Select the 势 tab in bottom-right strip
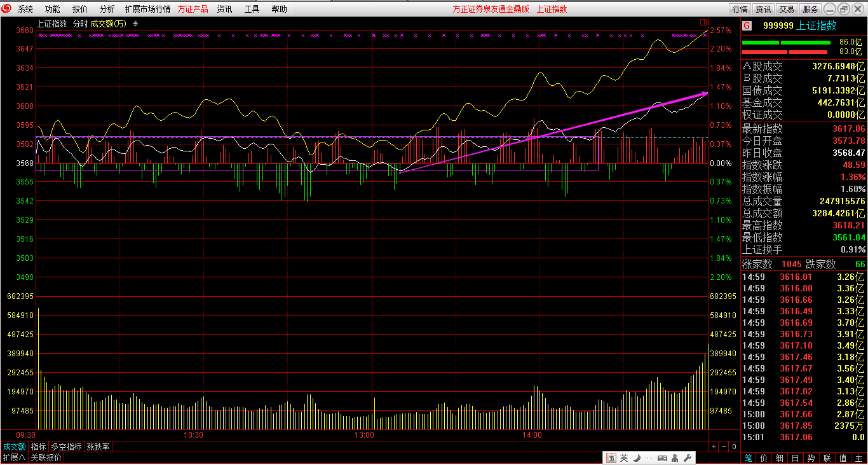868x465 pixels. tap(811, 458)
